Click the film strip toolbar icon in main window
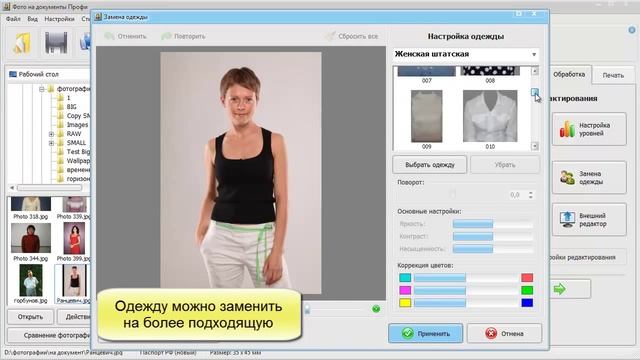 (56, 43)
